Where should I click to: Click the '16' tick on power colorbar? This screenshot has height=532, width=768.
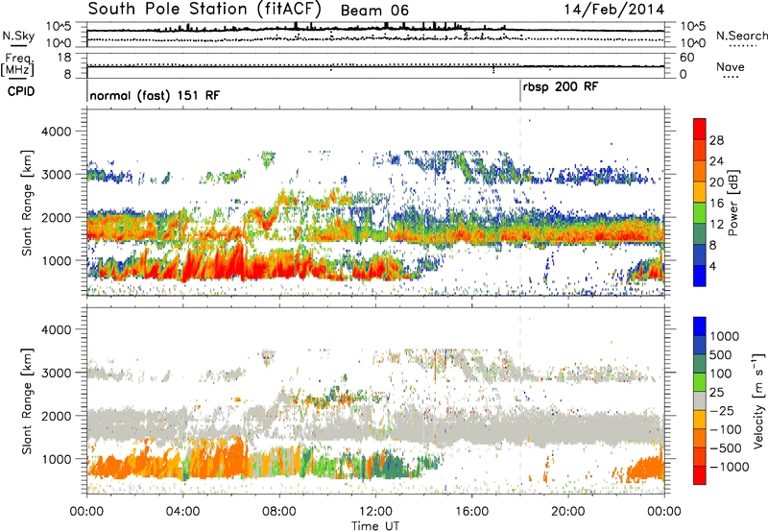tap(716, 204)
